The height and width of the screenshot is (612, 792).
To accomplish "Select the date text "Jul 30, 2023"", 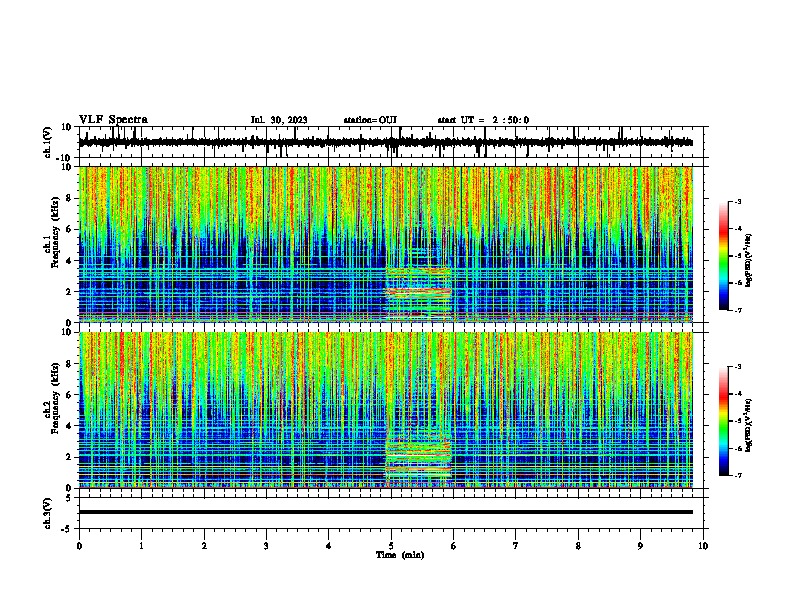I will pyautogui.click(x=279, y=120).
